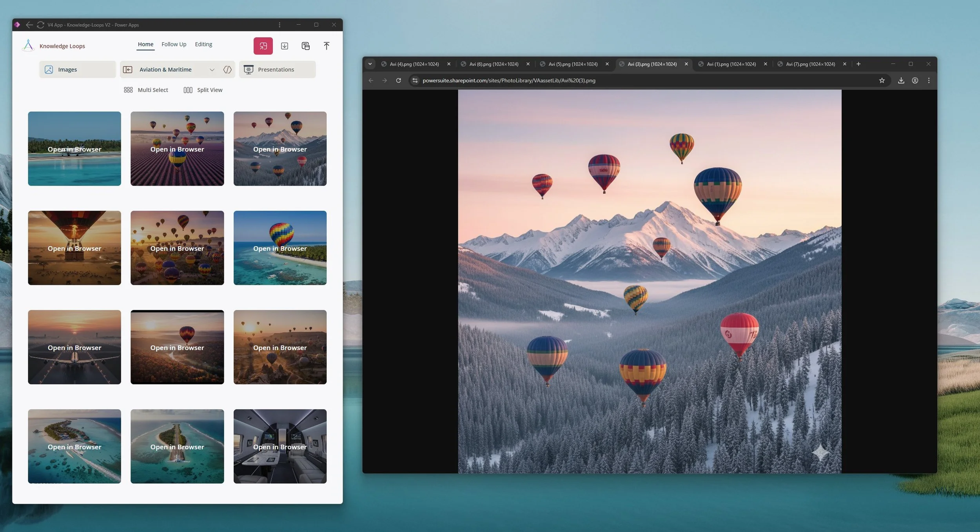This screenshot has height=532, width=980.
Task: Click the browser downloads icon
Action: tap(901, 80)
